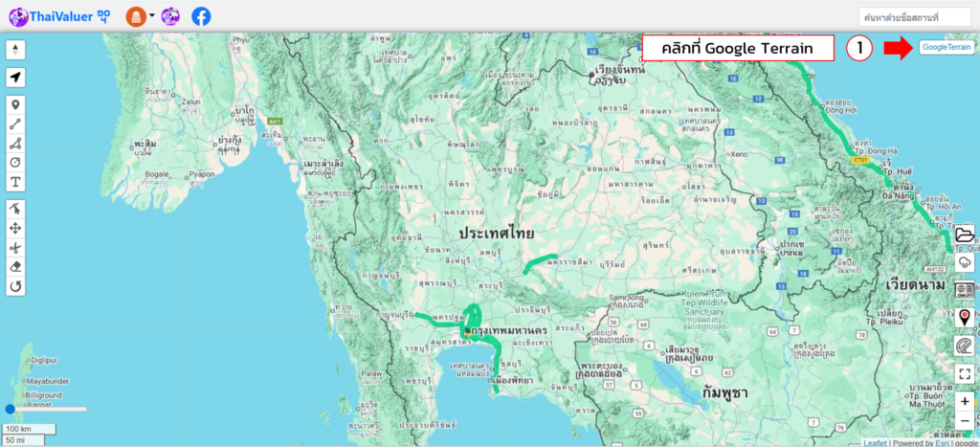Screen dimensions: 980x447
Task: Toggle fullscreen map view
Action: click(964, 374)
